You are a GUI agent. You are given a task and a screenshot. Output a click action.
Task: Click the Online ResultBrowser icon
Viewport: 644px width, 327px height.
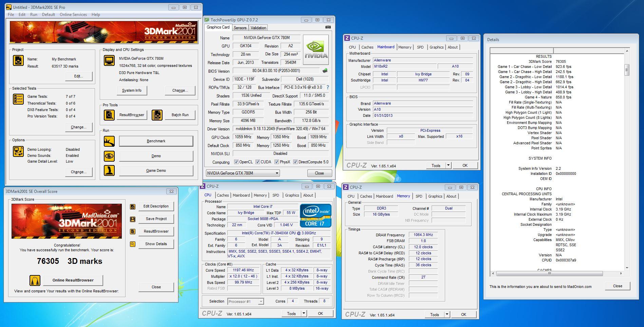click(x=35, y=280)
